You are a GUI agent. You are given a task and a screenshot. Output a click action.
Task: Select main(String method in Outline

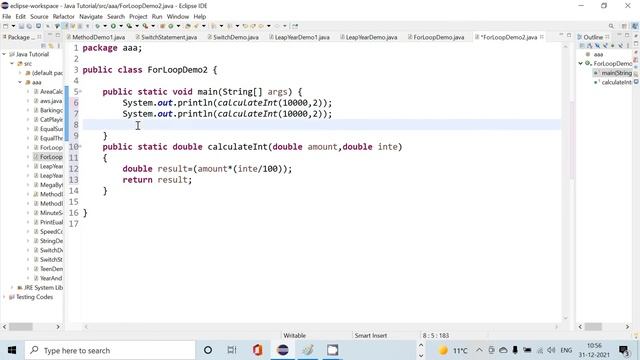pyautogui.click(x=616, y=73)
